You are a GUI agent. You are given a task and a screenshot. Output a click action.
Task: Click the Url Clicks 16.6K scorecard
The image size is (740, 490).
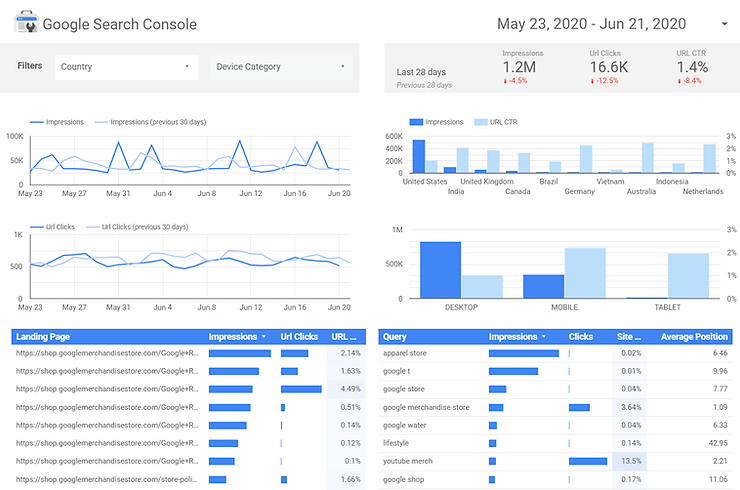point(608,67)
